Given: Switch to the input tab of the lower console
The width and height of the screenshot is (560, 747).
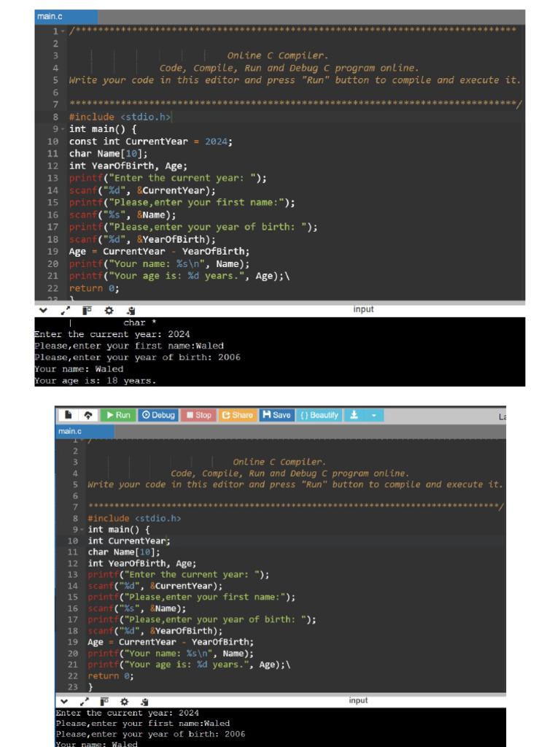Looking at the screenshot, I should (x=358, y=700).
